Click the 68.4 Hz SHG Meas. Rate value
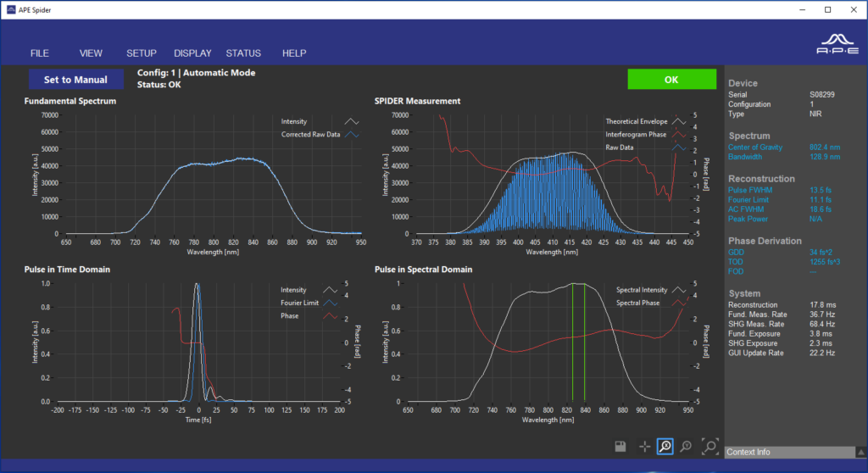Screen dimensions: 868x473 click(x=822, y=324)
